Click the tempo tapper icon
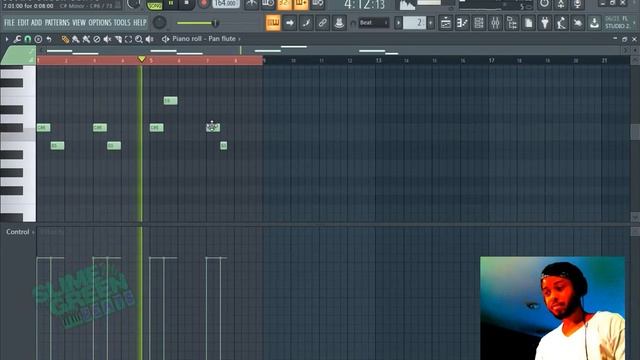 point(578,23)
